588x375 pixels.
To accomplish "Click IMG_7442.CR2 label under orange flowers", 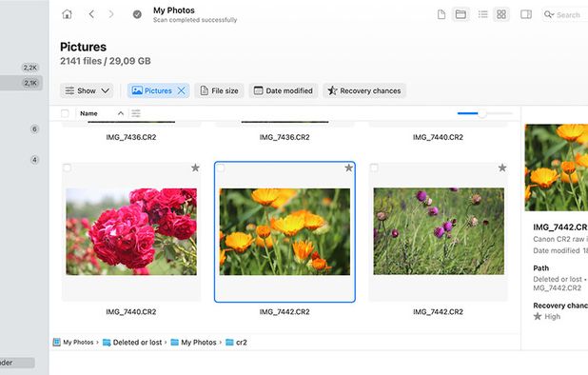I will click(284, 312).
